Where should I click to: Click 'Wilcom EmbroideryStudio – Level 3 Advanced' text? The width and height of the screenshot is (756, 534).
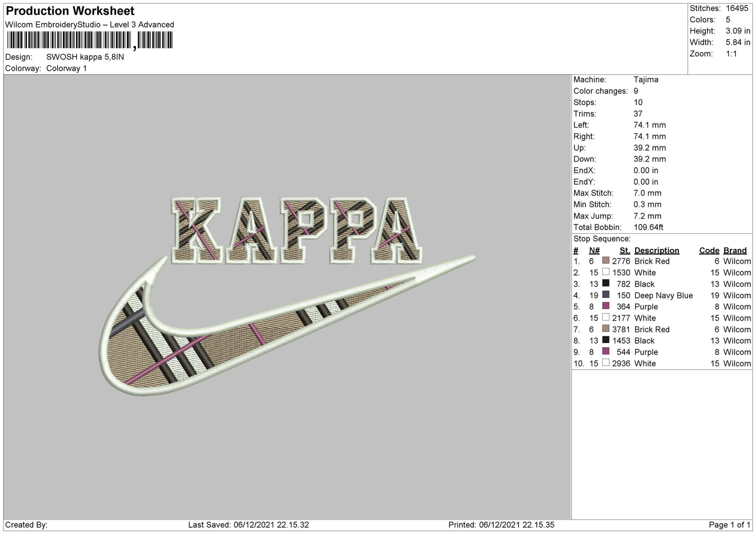[x=89, y=25]
